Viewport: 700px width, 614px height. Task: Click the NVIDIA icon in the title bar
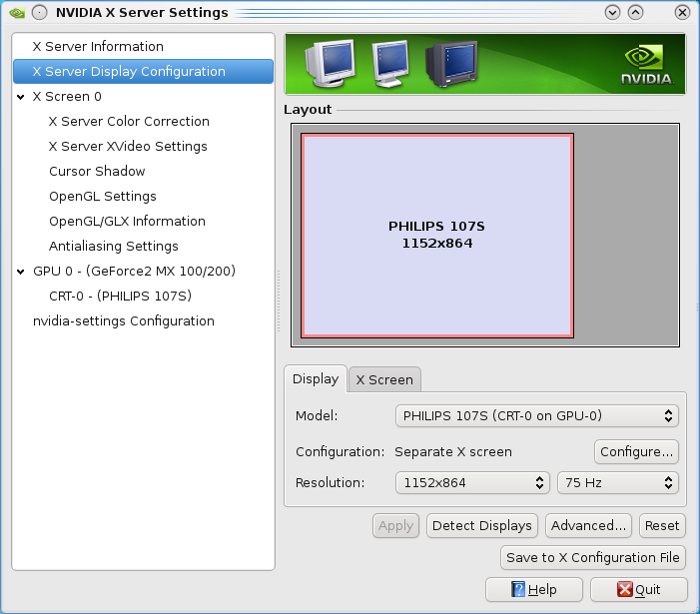(x=15, y=13)
